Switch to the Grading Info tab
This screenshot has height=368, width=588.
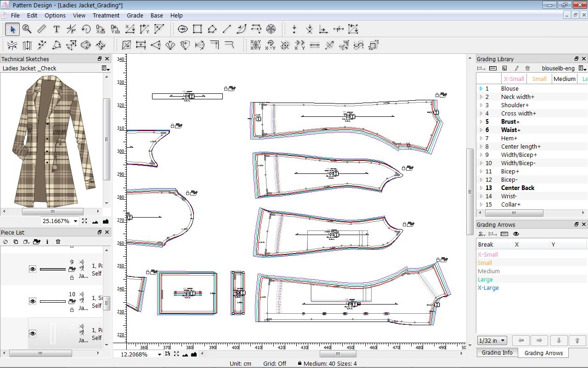(x=497, y=353)
